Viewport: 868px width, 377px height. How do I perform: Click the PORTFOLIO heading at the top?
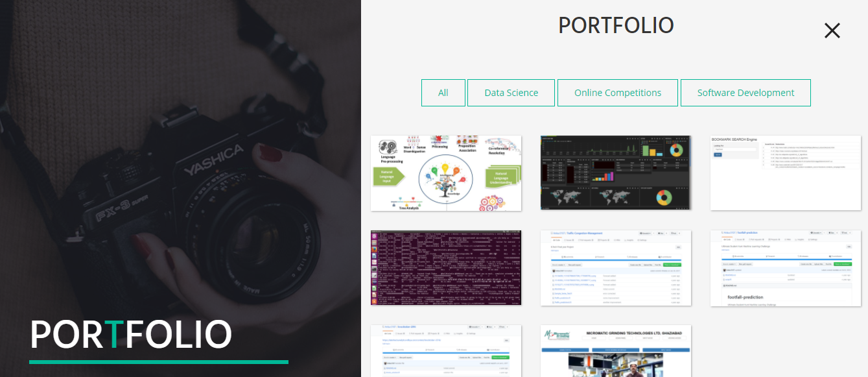(616, 25)
